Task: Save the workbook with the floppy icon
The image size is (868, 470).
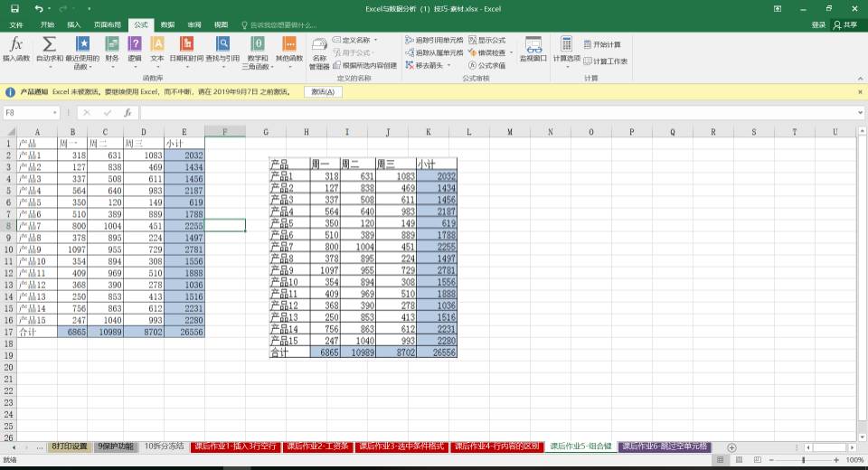Action: [15, 8]
